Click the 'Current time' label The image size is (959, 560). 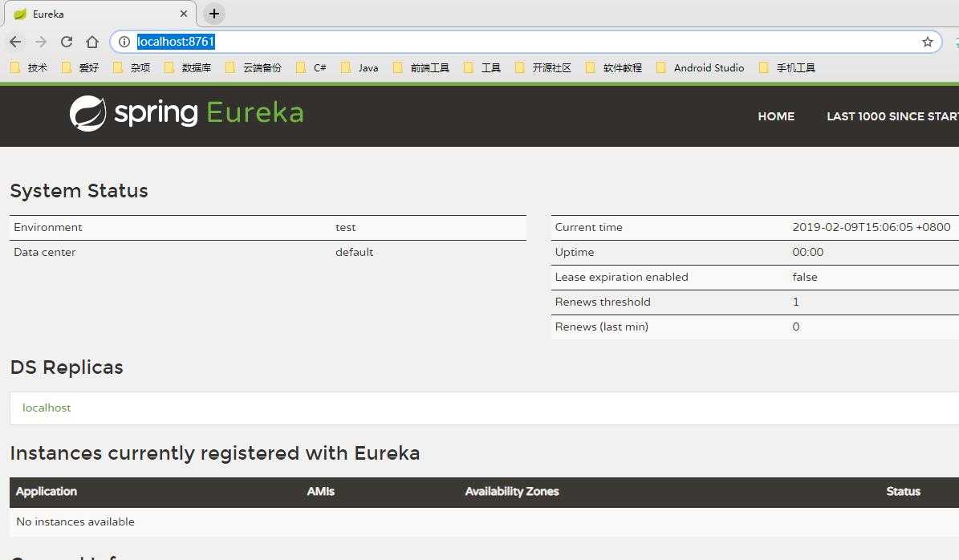coord(588,227)
